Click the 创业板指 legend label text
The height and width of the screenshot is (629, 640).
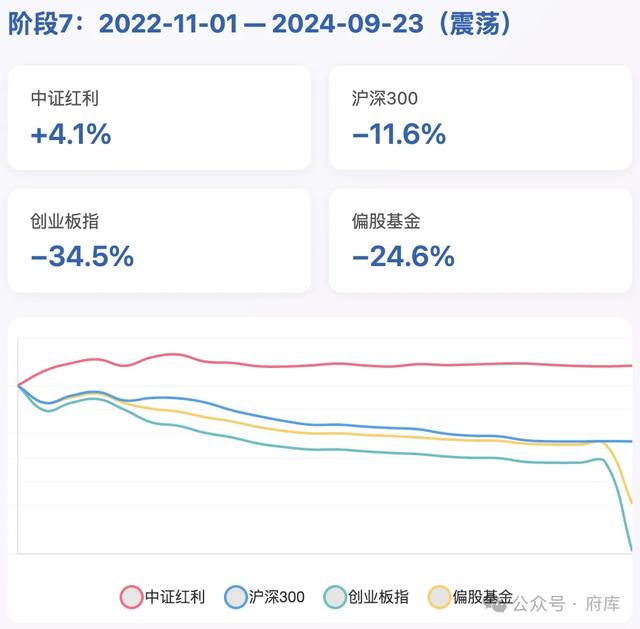pyautogui.click(x=378, y=597)
